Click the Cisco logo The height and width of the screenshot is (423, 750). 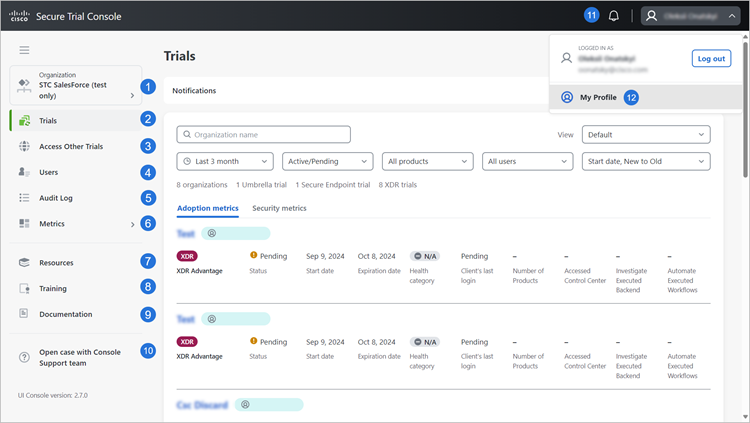pyautogui.click(x=19, y=16)
